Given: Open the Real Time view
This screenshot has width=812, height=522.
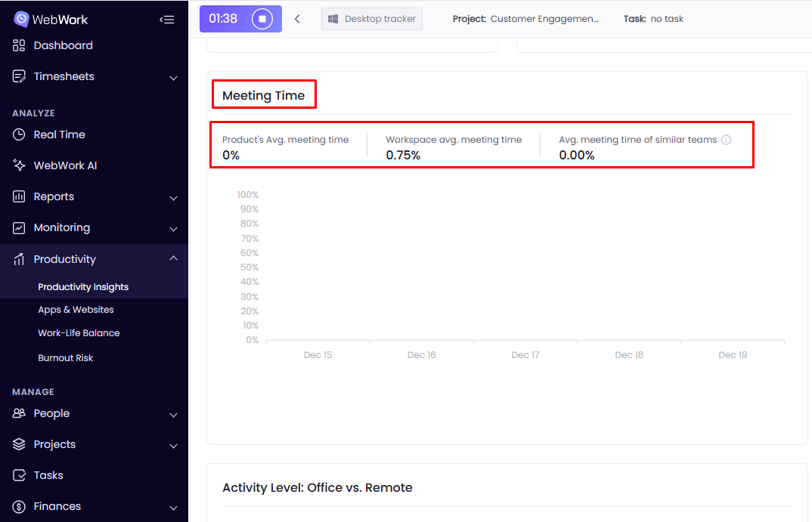Looking at the screenshot, I should [x=59, y=134].
